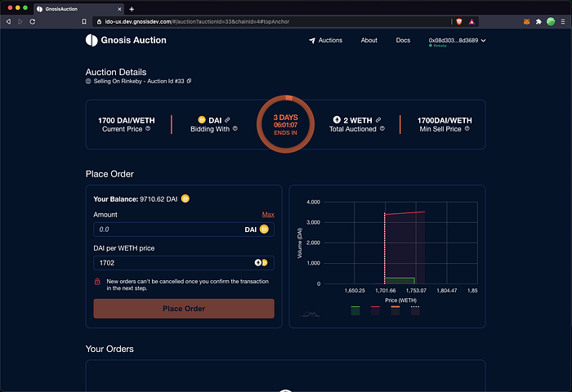Viewport: 572px width, 392px height.
Task: Open the Docs link in header
Action: [403, 40]
